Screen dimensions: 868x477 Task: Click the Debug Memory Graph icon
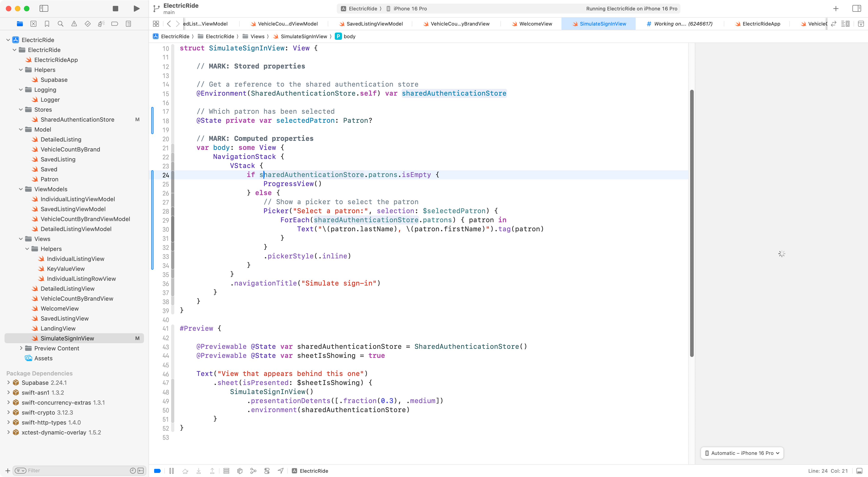253,471
